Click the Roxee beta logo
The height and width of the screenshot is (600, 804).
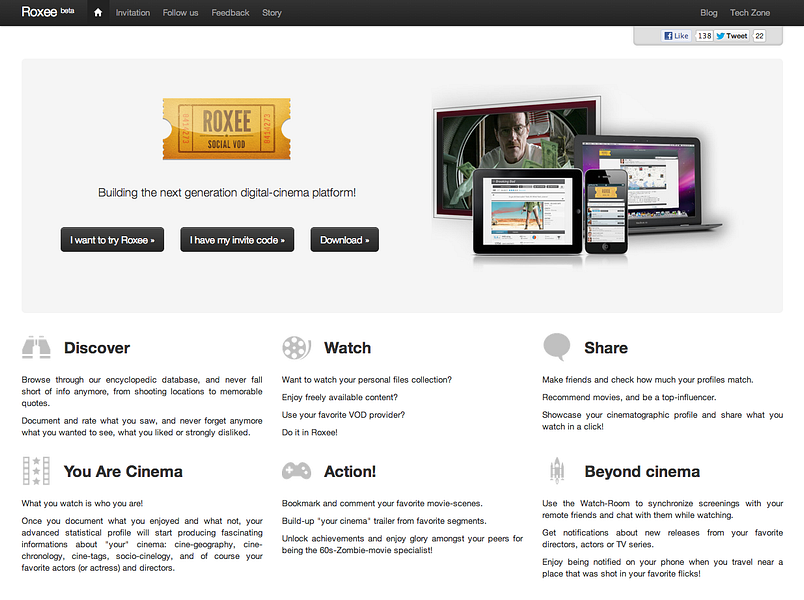pos(48,12)
